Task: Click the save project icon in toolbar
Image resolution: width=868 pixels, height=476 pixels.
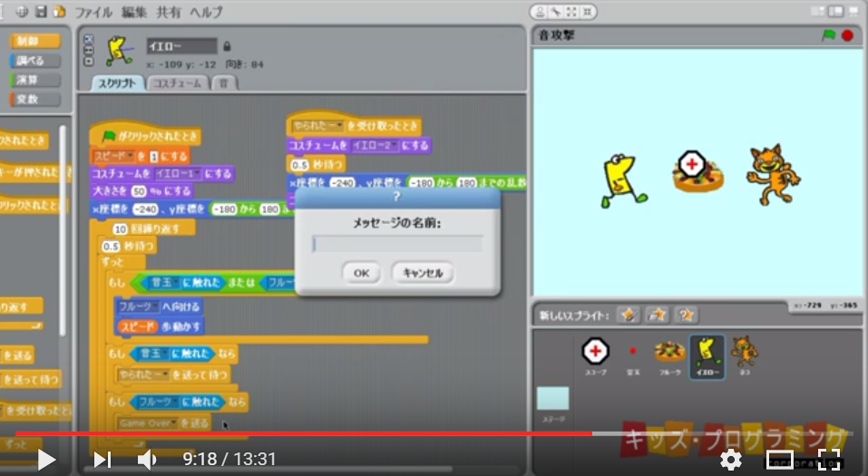Action: pos(42,12)
